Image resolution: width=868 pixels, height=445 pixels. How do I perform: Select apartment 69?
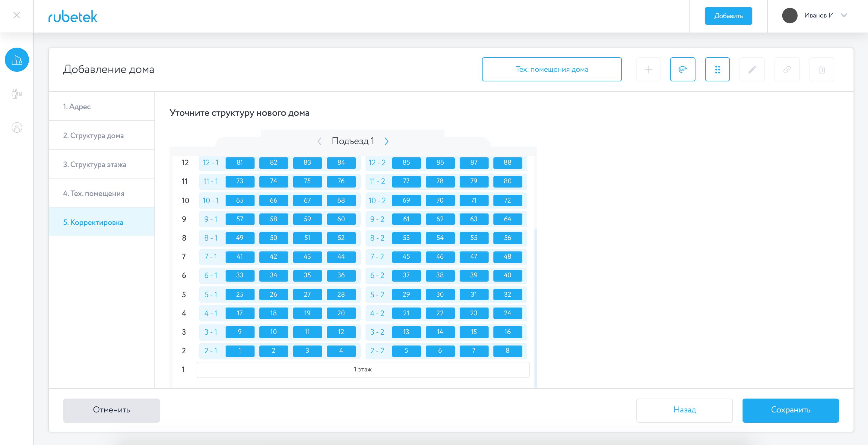pos(406,200)
